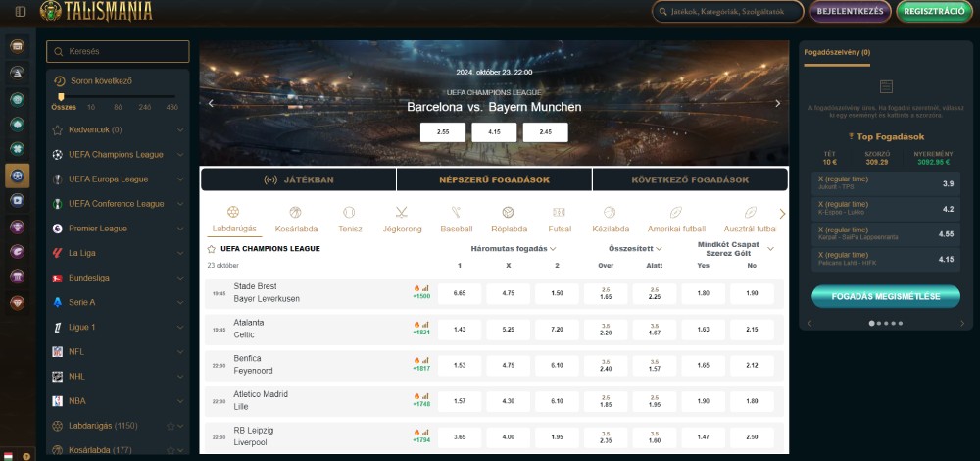Click the Keresés search field
Viewport: 980px width, 461px height.
pos(118,51)
